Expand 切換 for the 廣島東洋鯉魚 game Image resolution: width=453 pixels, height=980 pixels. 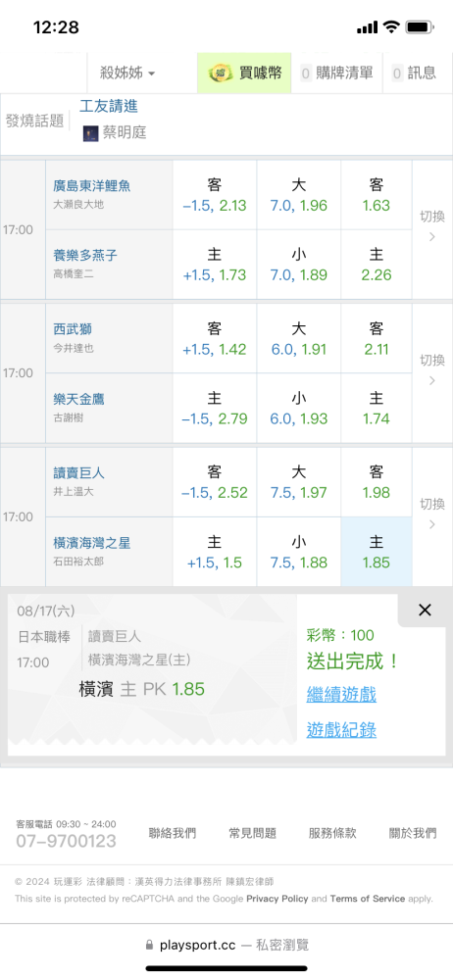click(x=431, y=225)
